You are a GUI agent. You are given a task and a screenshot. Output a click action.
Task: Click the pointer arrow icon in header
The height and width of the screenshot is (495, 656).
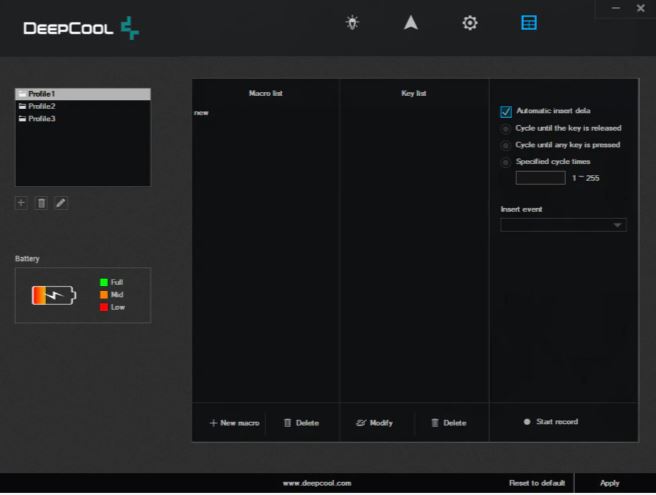point(411,23)
